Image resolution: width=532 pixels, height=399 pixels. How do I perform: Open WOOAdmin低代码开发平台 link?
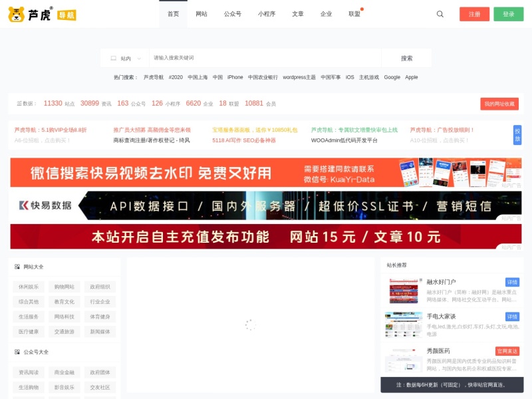pos(344,140)
